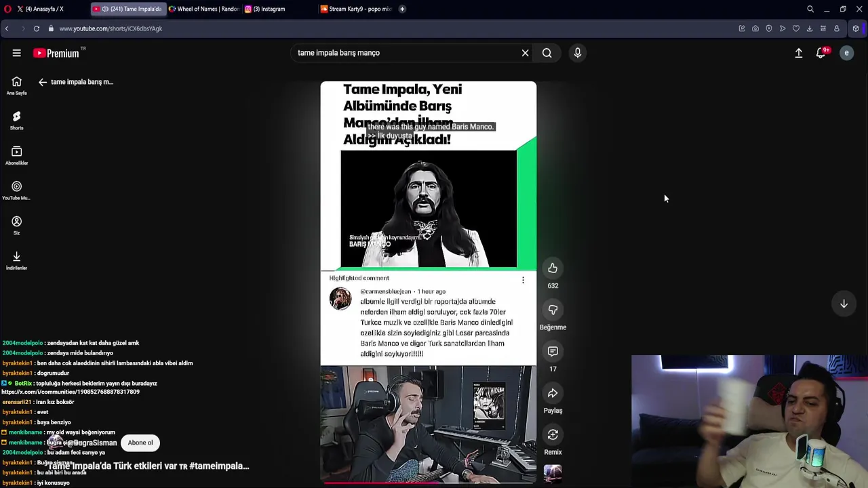Open the Siz profile page icon
This screenshot has width=868, height=488.
coord(16,226)
